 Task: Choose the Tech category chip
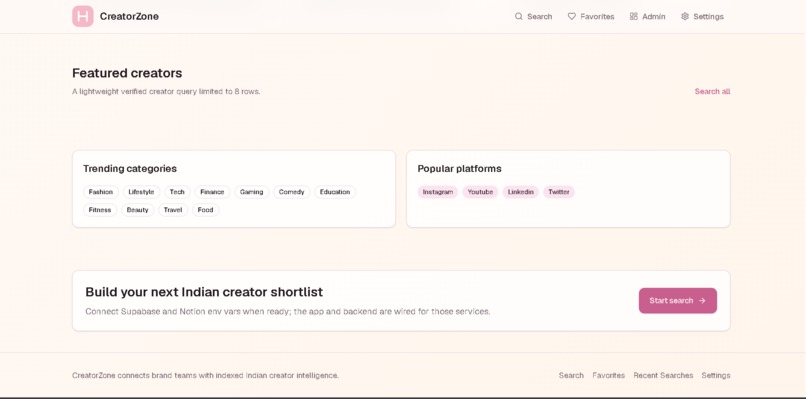[x=177, y=192]
